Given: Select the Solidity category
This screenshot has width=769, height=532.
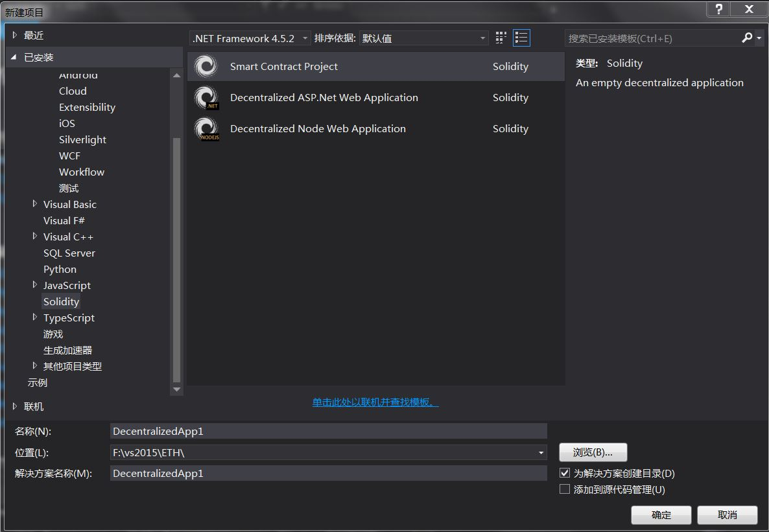Looking at the screenshot, I should coord(61,301).
